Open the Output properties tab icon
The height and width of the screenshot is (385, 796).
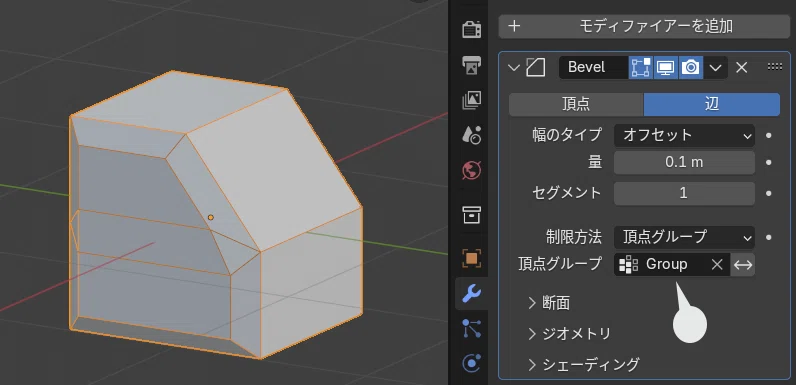[472, 65]
